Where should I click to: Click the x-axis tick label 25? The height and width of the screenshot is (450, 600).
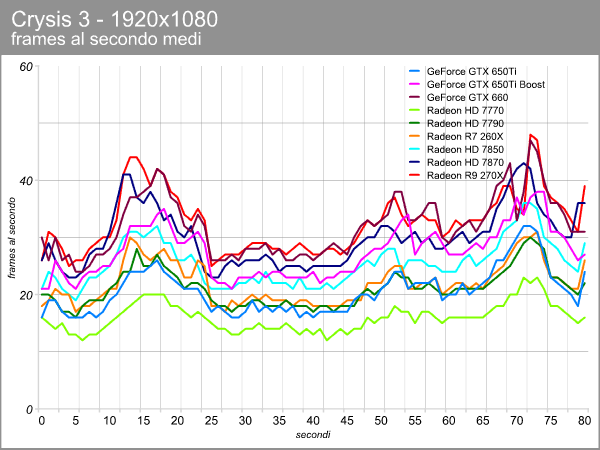tap(211, 421)
